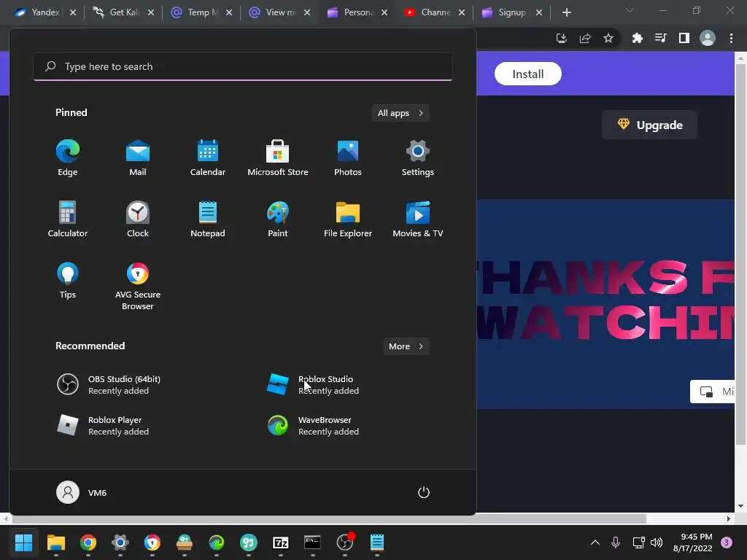Launch the Calendar app
The image size is (747, 560).
tap(208, 157)
